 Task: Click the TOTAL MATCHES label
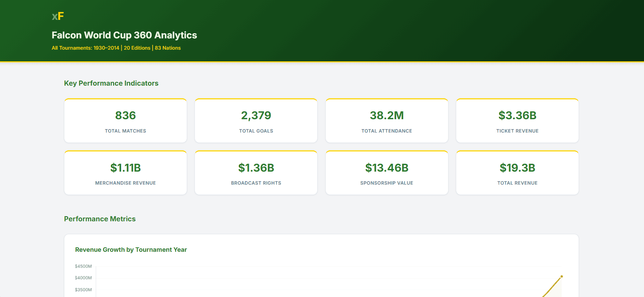tap(125, 131)
